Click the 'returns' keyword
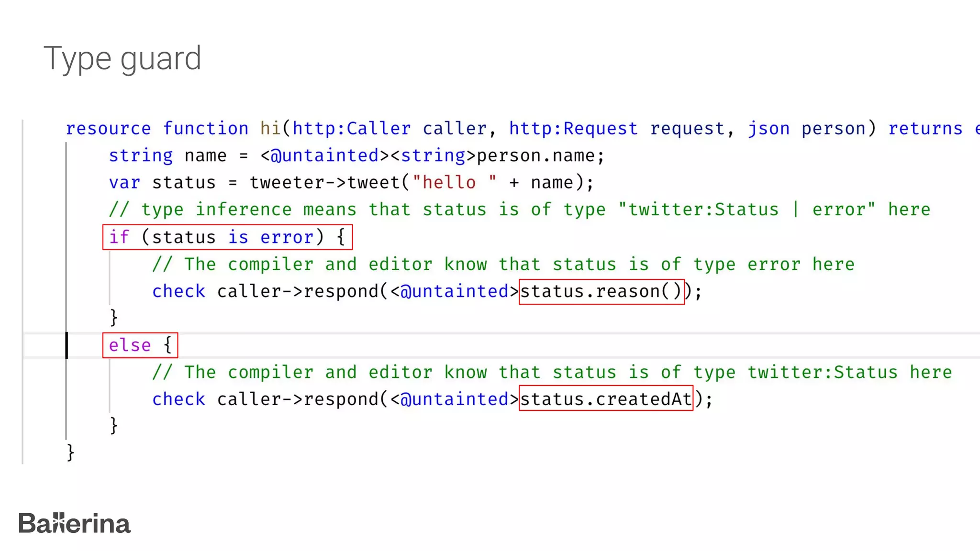The width and height of the screenshot is (980, 551). tap(925, 129)
